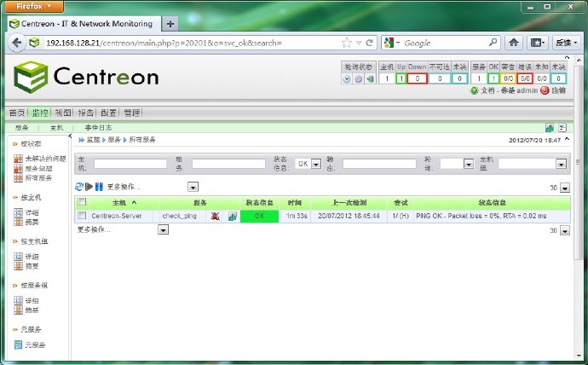This screenshot has width=588, height=365.
Task: Open a new tab with the plus button
Action: (170, 24)
